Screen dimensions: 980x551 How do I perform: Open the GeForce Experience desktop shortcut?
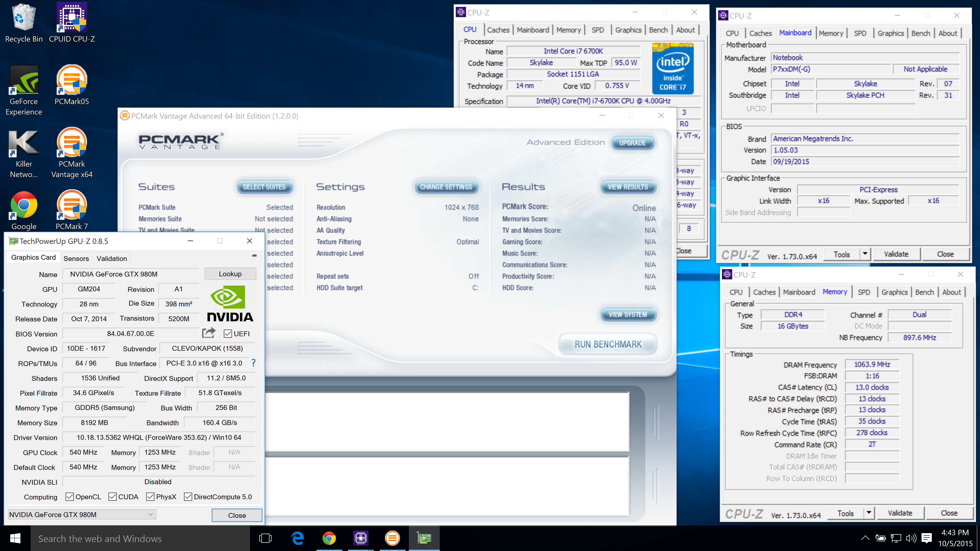(23, 91)
